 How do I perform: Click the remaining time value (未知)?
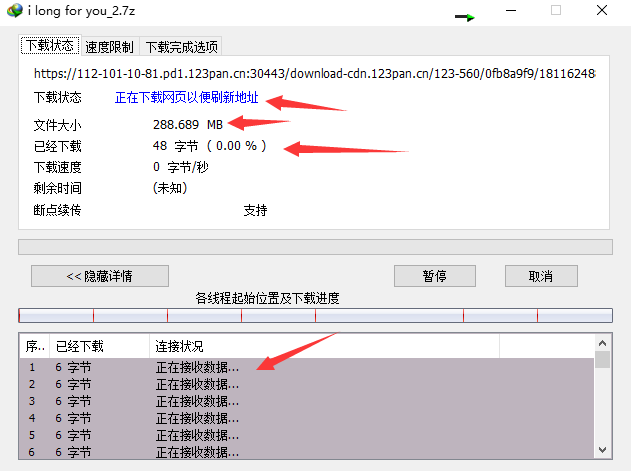(x=170, y=188)
